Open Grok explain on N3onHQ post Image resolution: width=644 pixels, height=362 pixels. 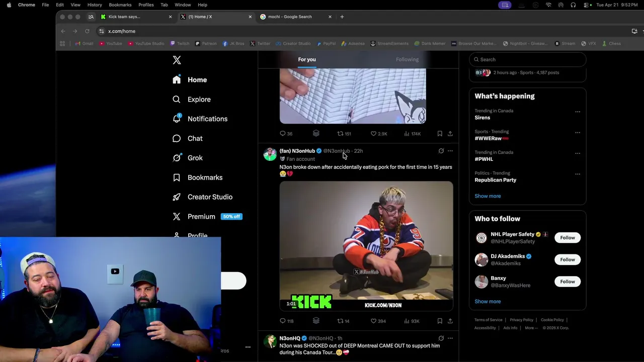441,338
